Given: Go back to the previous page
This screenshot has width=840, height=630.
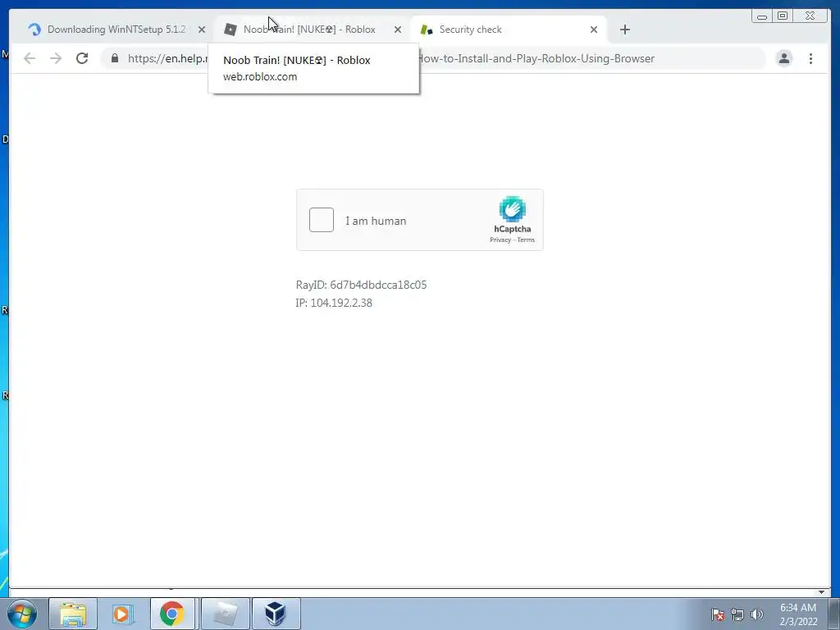Looking at the screenshot, I should click(30, 58).
